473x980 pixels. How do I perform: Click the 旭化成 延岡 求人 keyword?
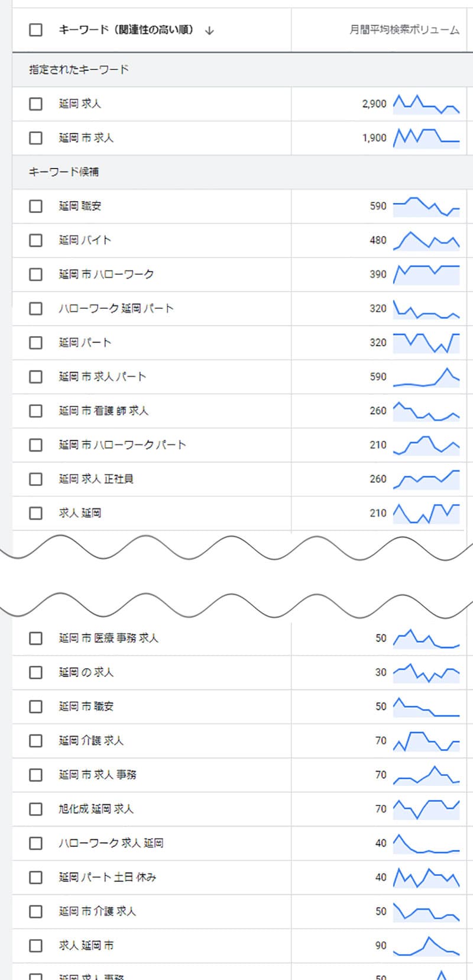96,809
